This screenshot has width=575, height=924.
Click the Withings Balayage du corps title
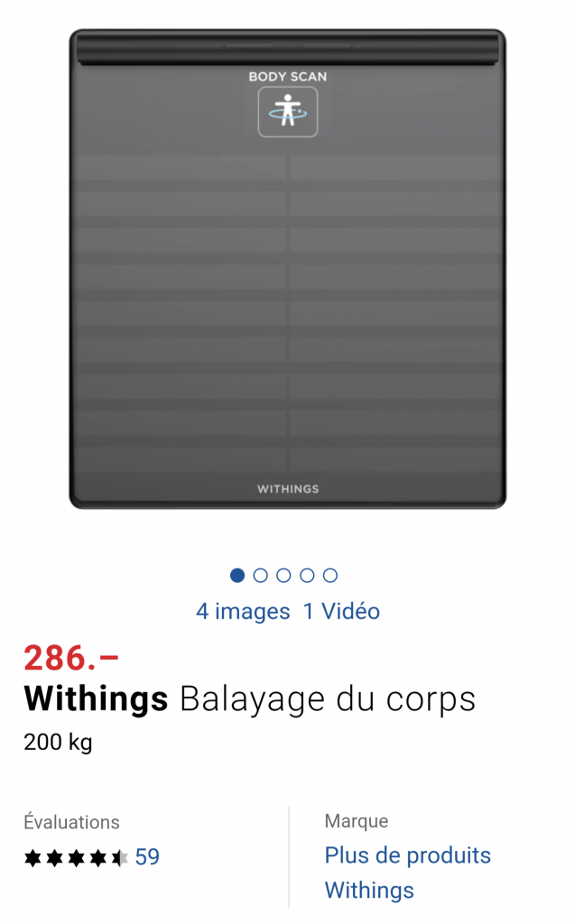click(x=249, y=699)
